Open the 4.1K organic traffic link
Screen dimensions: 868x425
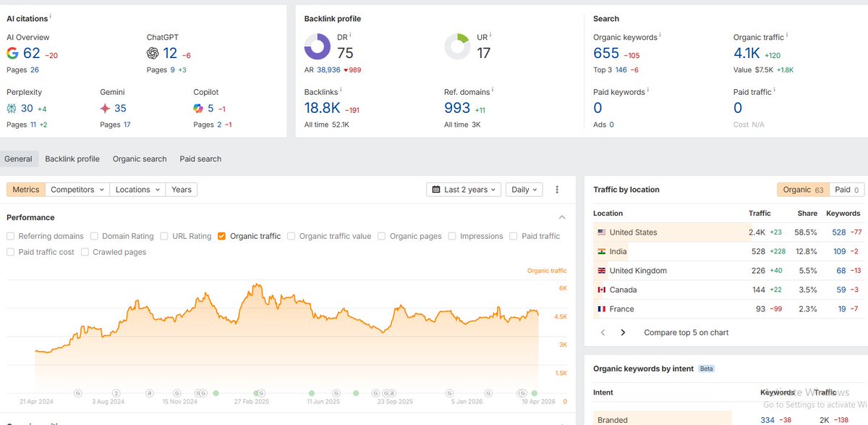point(748,53)
